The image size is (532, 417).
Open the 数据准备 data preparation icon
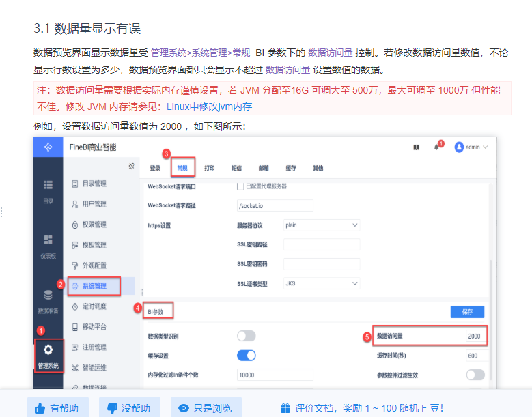pos(48,295)
